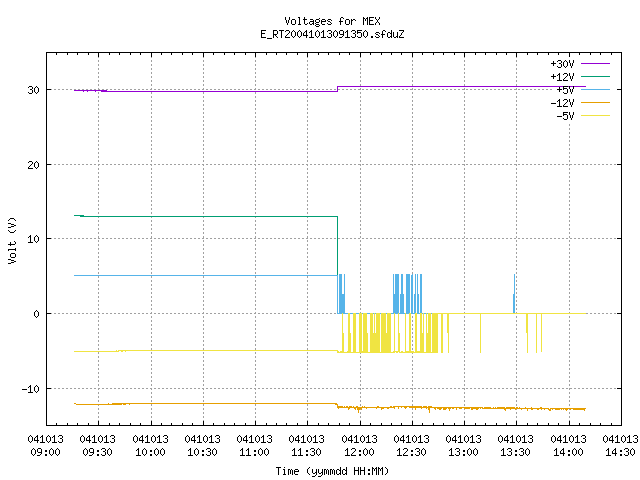Click y-axis tick value 10
This screenshot has width=640, height=480.
[33, 239]
